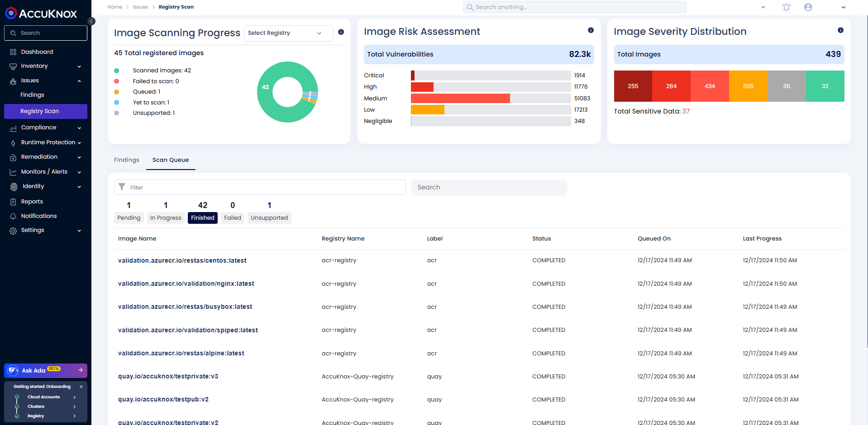This screenshot has width=868, height=425.
Task: Expand the Compliance menu chevron
Action: (x=79, y=128)
